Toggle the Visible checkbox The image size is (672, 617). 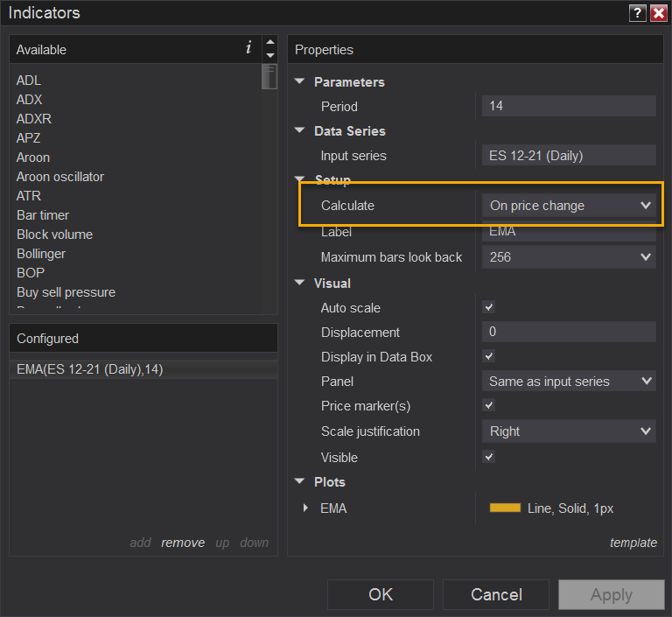coord(489,457)
